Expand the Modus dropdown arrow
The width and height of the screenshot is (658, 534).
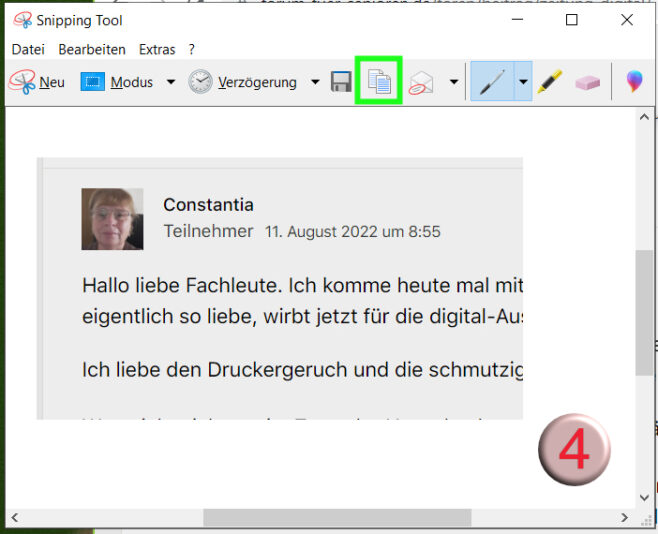(170, 83)
